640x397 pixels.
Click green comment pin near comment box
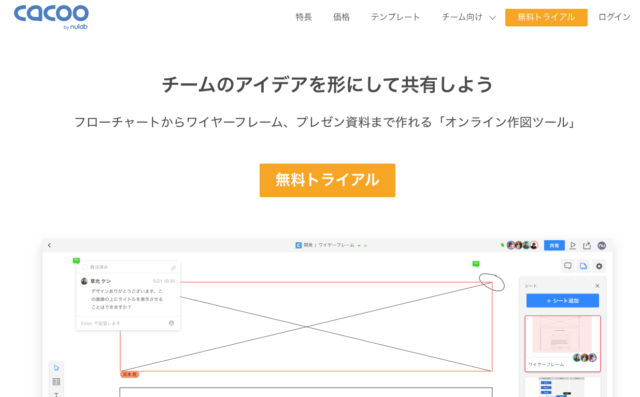click(x=76, y=261)
